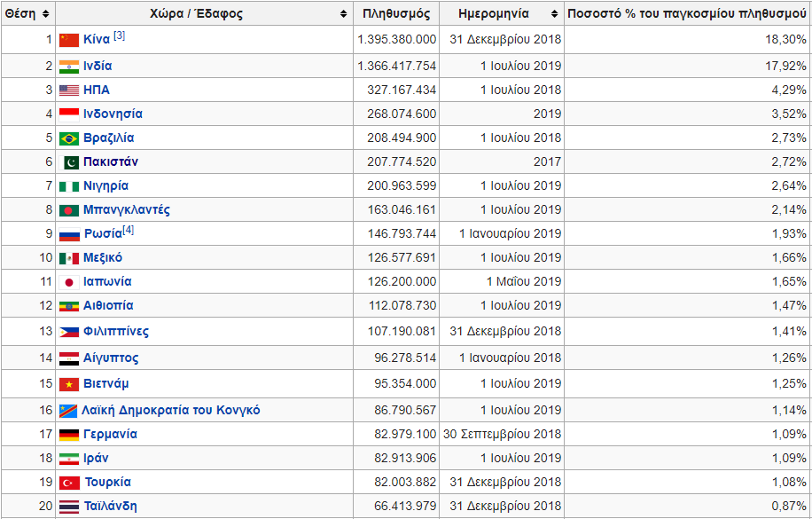Select population value 66.413.979
The height and width of the screenshot is (519, 812).
click(x=405, y=506)
